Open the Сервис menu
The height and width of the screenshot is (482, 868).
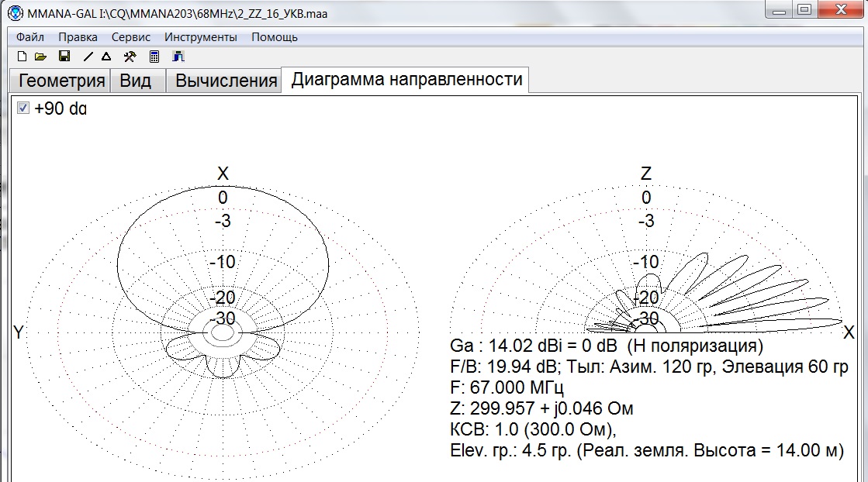tap(130, 37)
